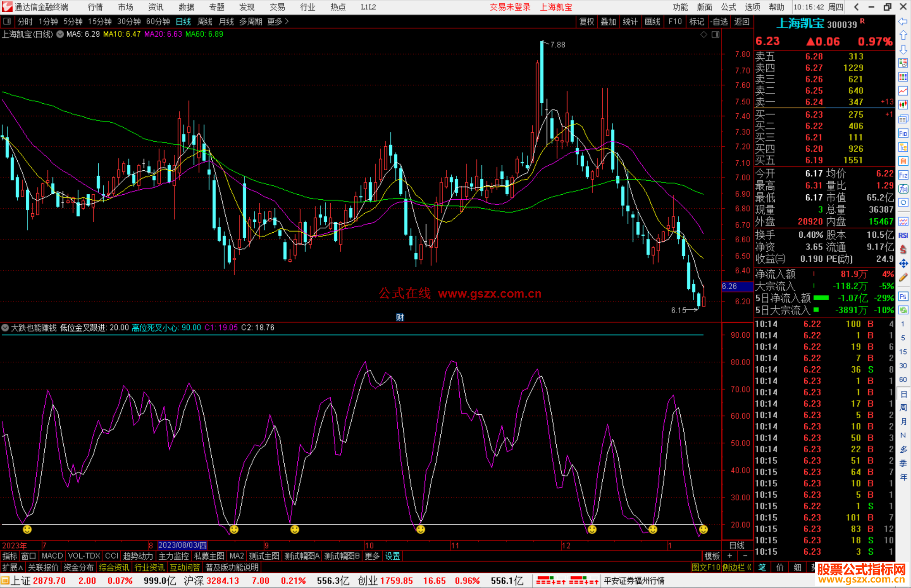911x588 pixels.
Task: Toggle the panel layout square at chart top-right
Action: tap(715, 35)
